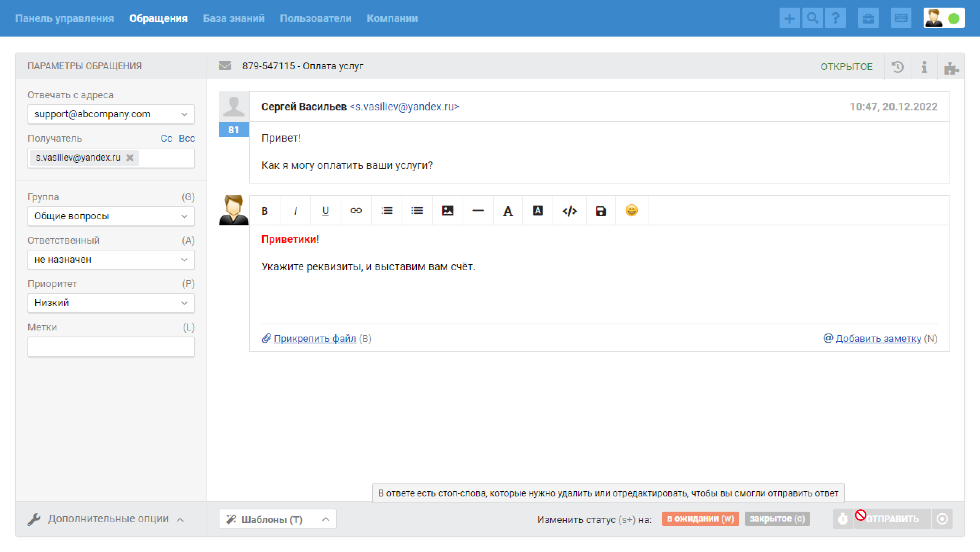This screenshot has height=552, width=980.
Task: Toggle bold formatting
Action: 265,211
